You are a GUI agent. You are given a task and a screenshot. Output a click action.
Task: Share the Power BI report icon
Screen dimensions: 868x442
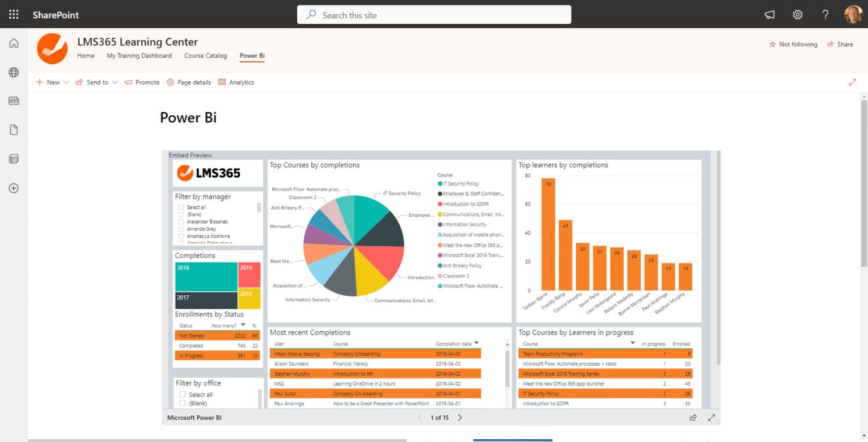pyautogui.click(x=693, y=418)
